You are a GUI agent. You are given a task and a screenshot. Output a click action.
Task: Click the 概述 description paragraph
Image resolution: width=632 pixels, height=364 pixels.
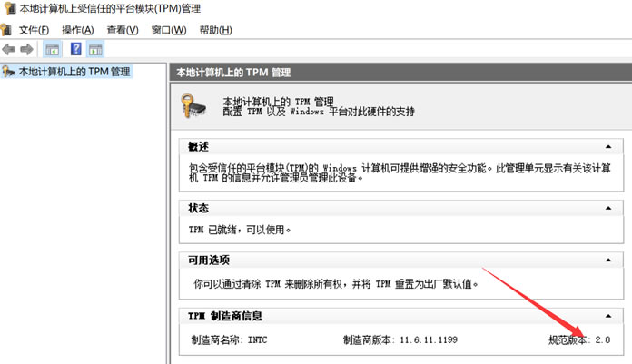pyautogui.click(x=400, y=172)
